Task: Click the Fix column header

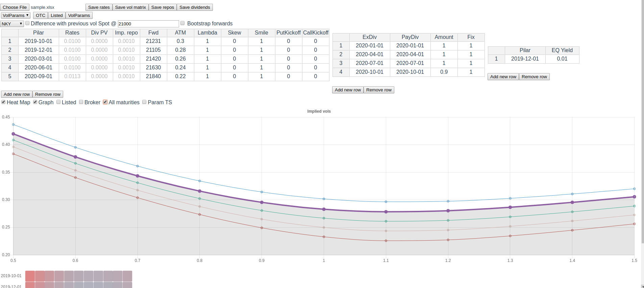Action: click(471, 37)
